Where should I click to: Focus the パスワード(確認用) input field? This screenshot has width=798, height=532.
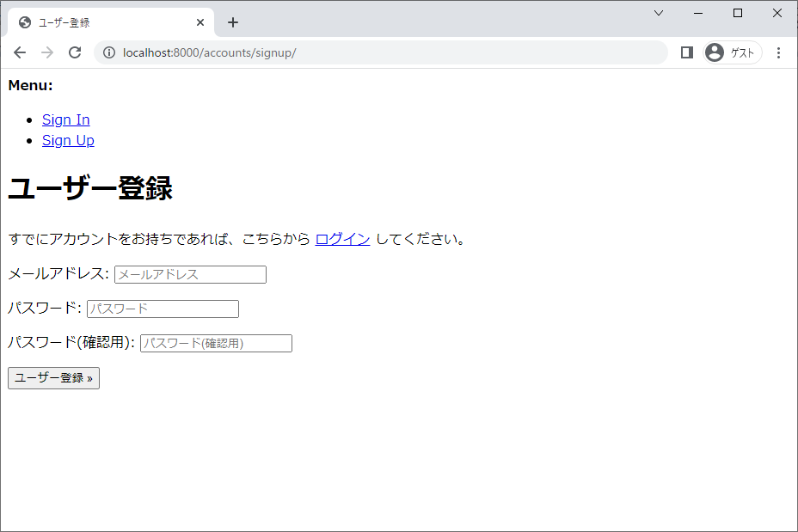(217, 343)
